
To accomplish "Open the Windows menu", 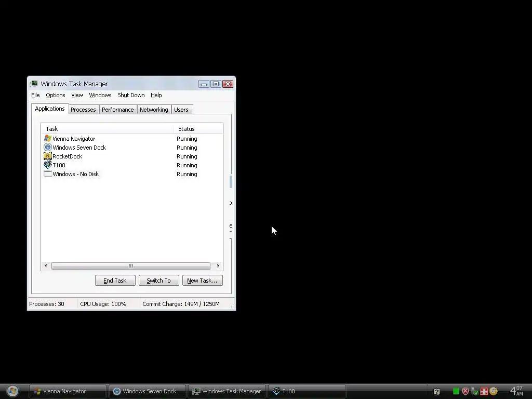I will [100, 96].
